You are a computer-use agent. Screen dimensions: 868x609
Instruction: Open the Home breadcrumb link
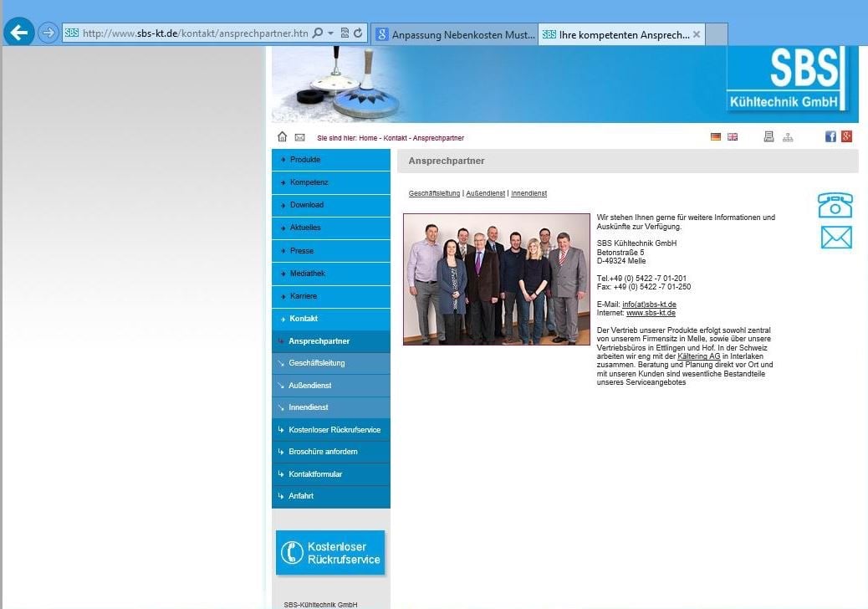pos(368,138)
